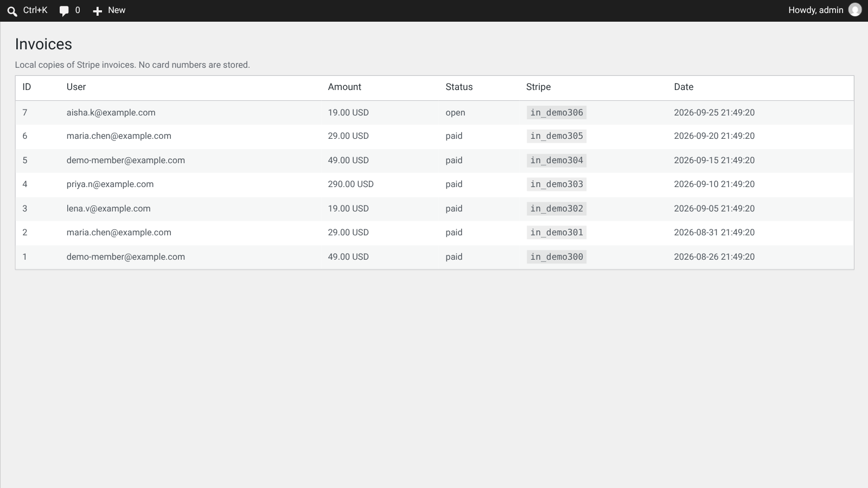Image resolution: width=868 pixels, height=488 pixels.
Task: Click Stripe ID in_demo300
Action: click(557, 257)
